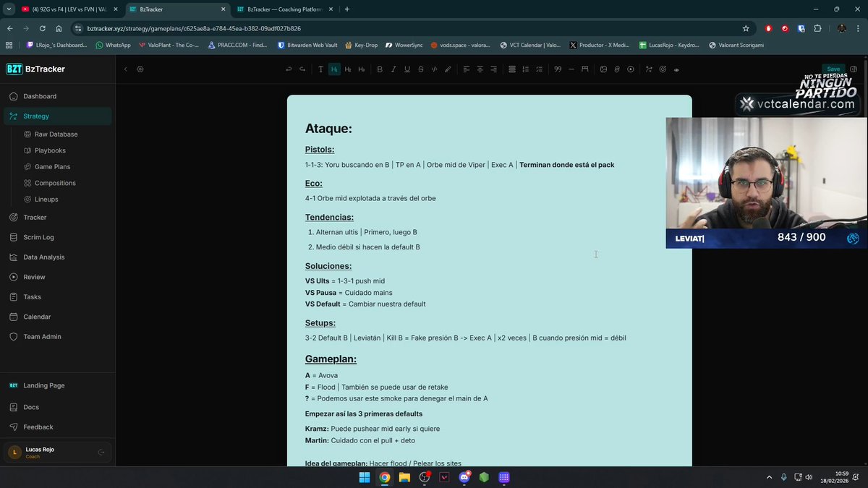Toggle italic formatting

pos(393,69)
